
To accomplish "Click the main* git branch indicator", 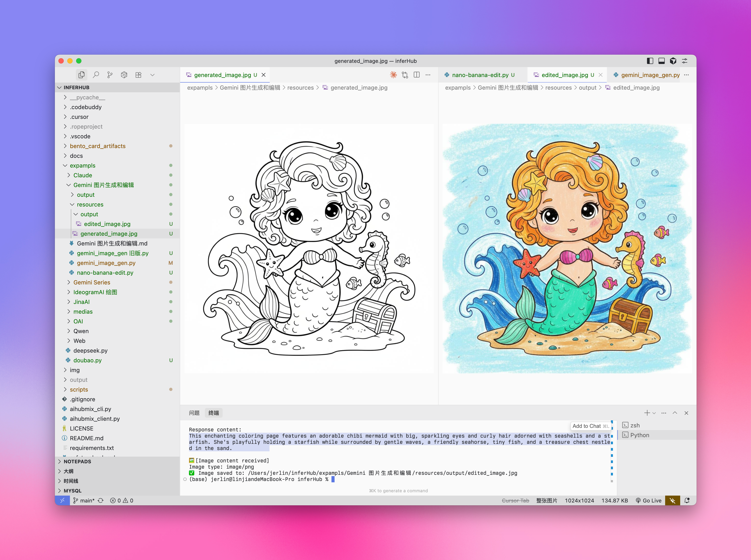I will [x=84, y=500].
